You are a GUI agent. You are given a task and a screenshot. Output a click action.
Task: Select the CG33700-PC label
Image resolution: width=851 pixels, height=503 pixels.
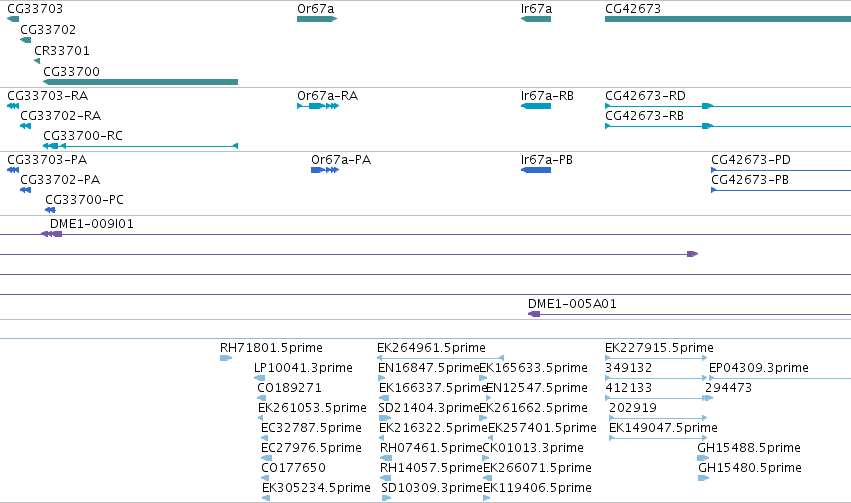(x=84, y=200)
